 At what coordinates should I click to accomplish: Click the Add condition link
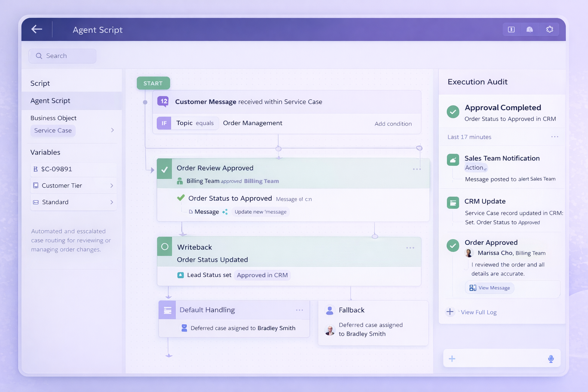pos(393,124)
